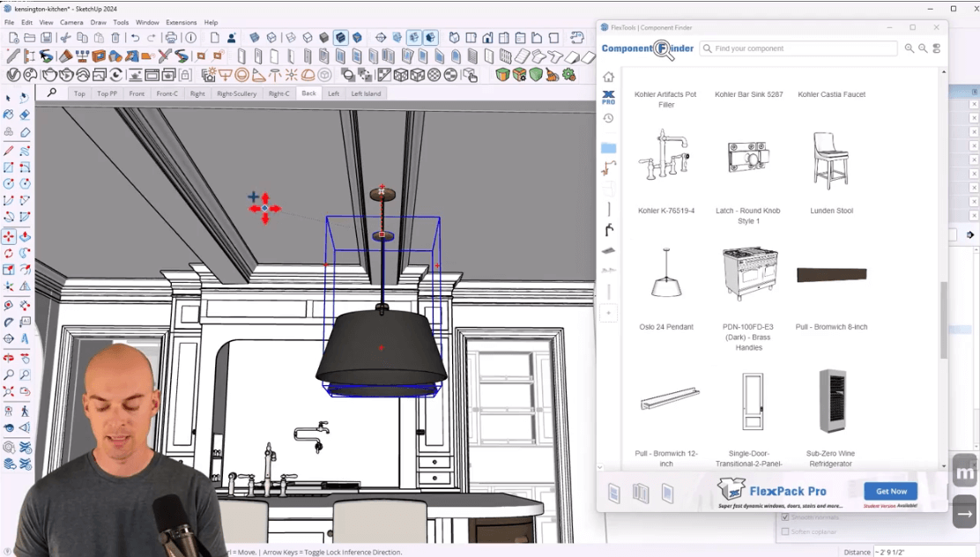Click the right-arrow details button in tray panel

[969, 235]
